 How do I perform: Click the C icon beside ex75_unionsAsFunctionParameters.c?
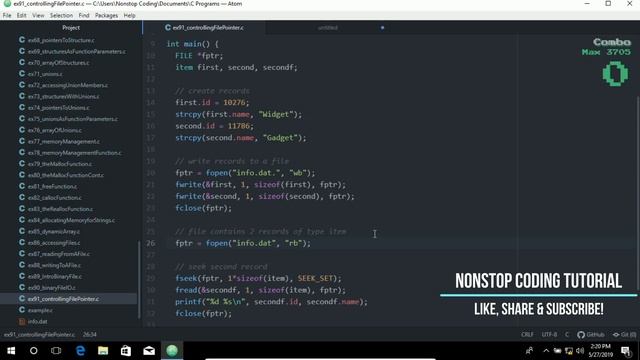[x=22, y=119]
